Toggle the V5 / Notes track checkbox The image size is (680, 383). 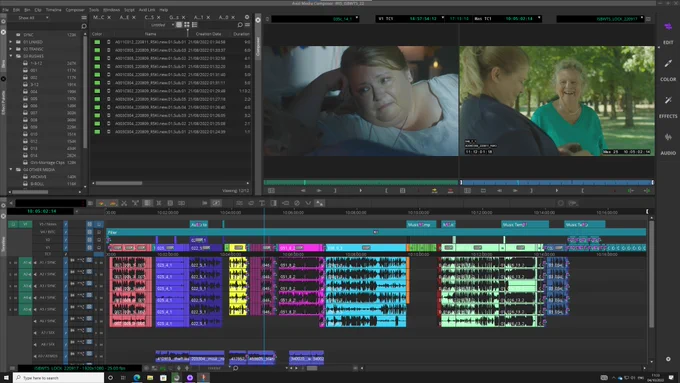pyautogui.click(x=66, y=224)
